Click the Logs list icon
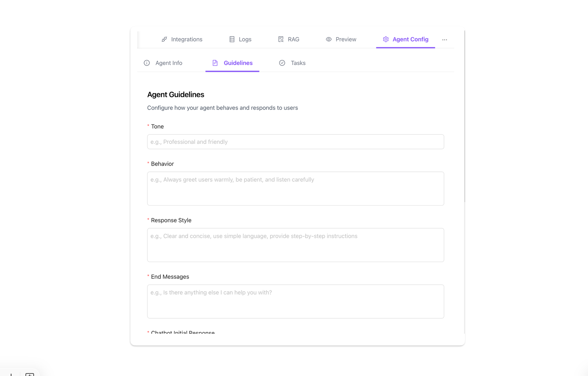This screenshot has height=376, width=588. point(232,39)
